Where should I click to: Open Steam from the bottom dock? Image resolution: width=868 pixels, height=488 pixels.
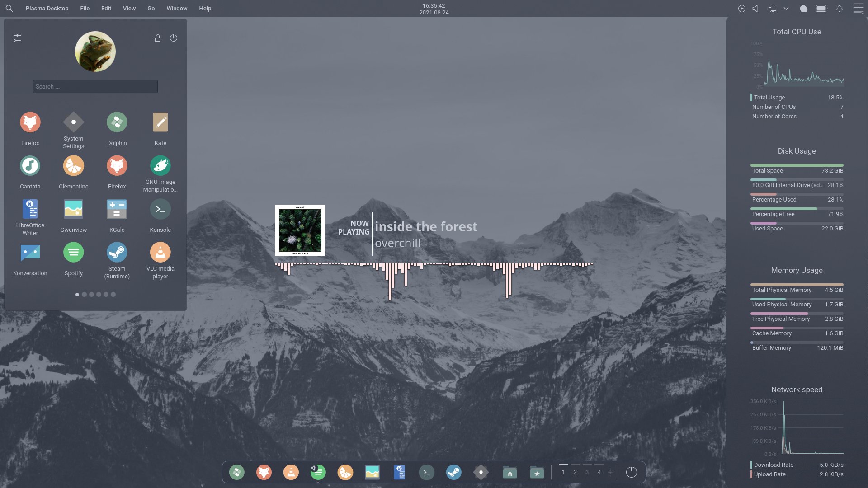tap(453, 472)
